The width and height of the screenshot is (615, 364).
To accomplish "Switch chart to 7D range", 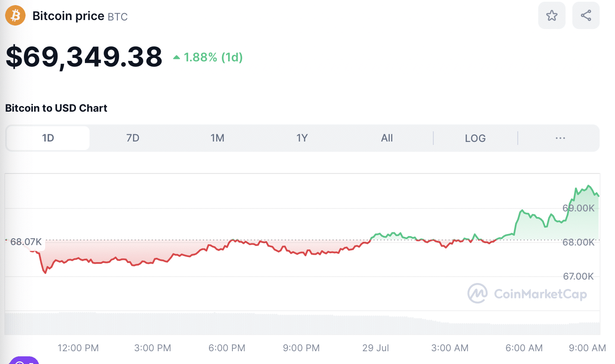I will [133, 138].
